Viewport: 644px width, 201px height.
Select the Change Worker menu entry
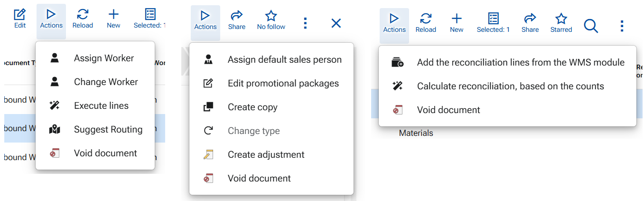105,82
